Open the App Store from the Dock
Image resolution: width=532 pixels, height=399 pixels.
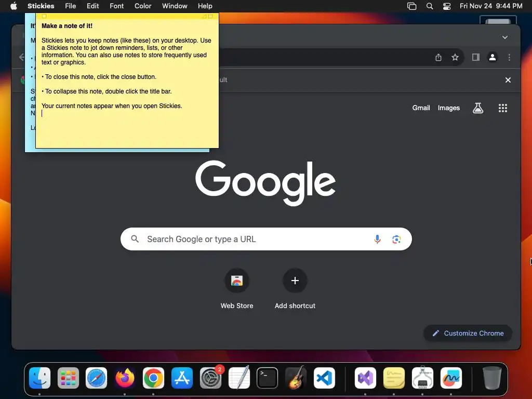[182, 378]
